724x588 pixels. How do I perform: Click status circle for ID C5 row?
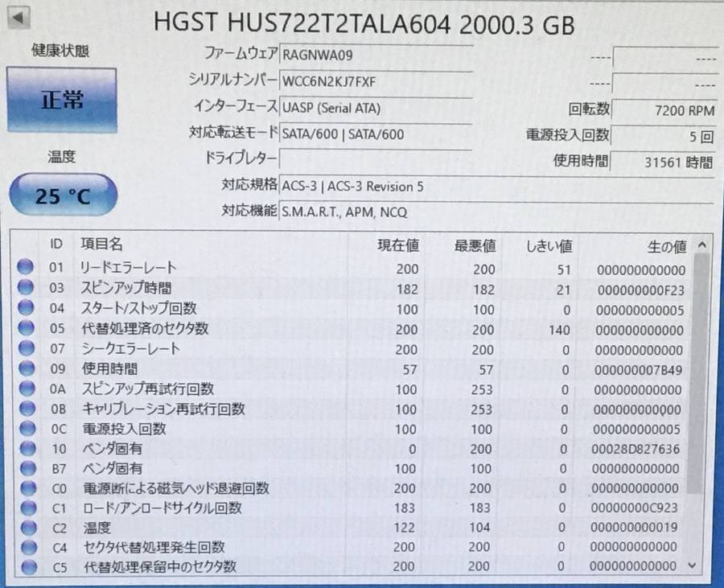(29, 567)
